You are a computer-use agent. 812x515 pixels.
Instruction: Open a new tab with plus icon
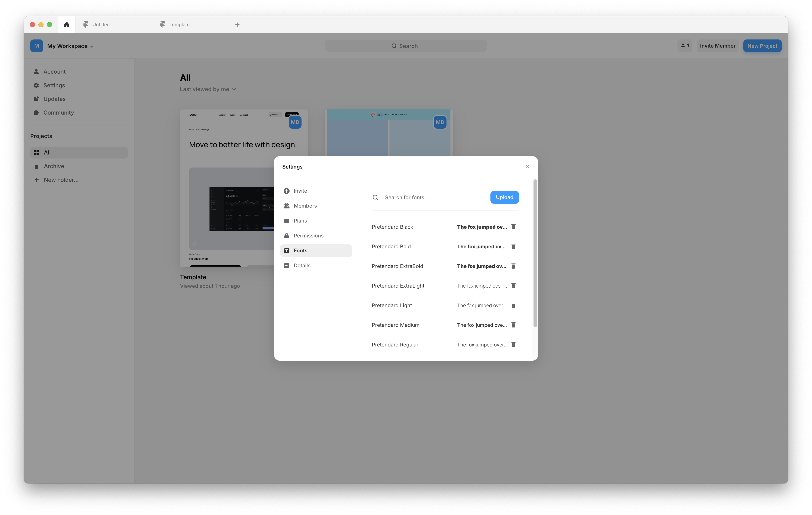[237, 25]
